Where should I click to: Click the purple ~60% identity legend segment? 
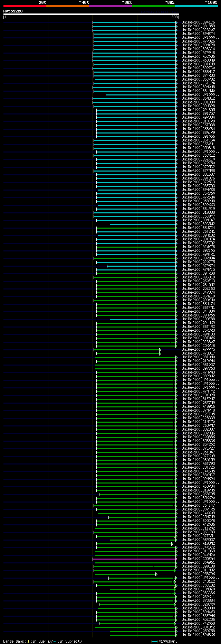pyautogui.click(x=110, y=6)
